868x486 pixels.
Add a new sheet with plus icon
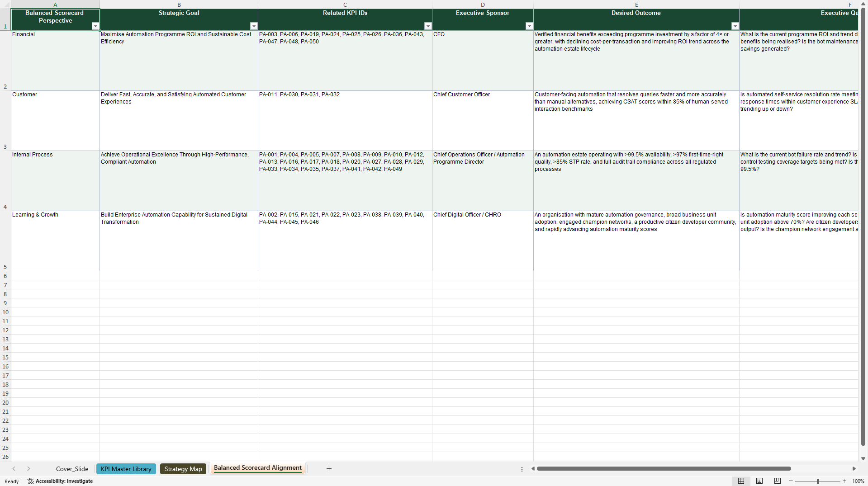pos(329,469)
